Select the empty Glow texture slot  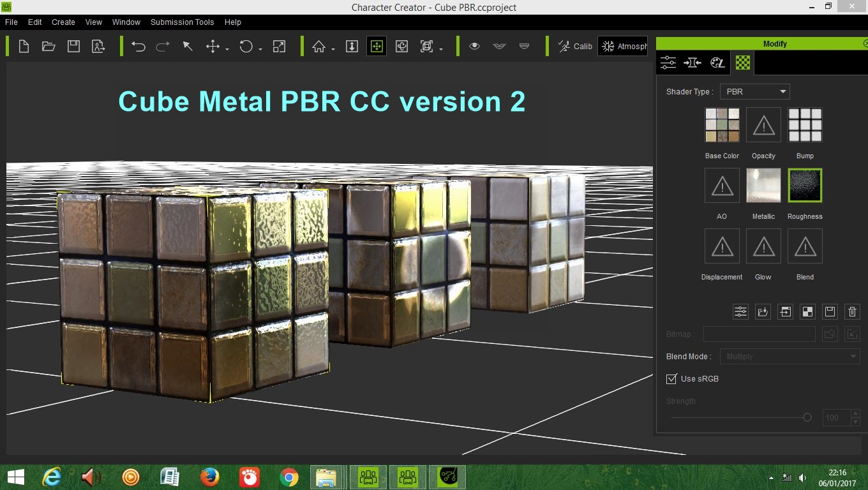(763, 246)
